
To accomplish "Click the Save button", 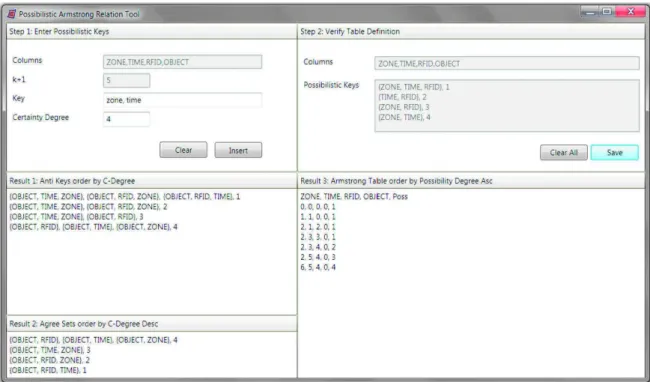I will (614, 152).
